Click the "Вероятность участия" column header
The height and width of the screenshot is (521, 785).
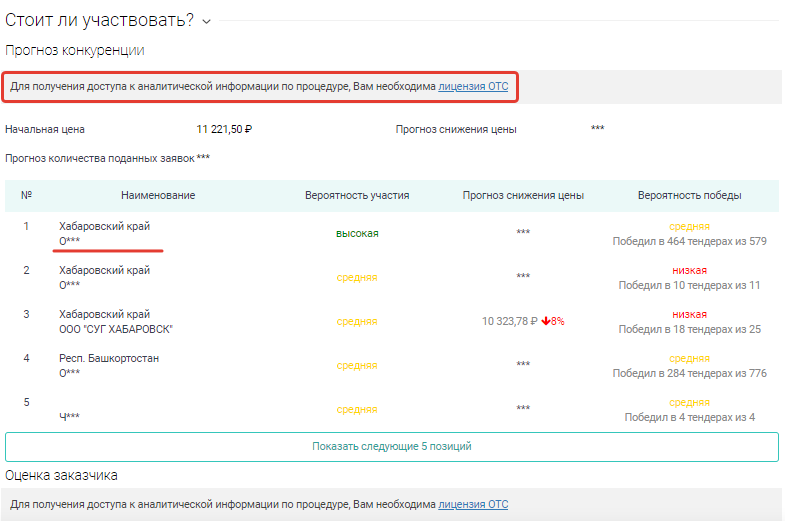(x=357, y=195)
